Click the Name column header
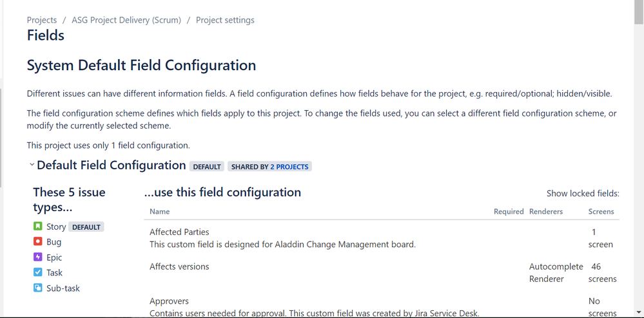Screen dimensions: 644x318 (x=159, y=212)
